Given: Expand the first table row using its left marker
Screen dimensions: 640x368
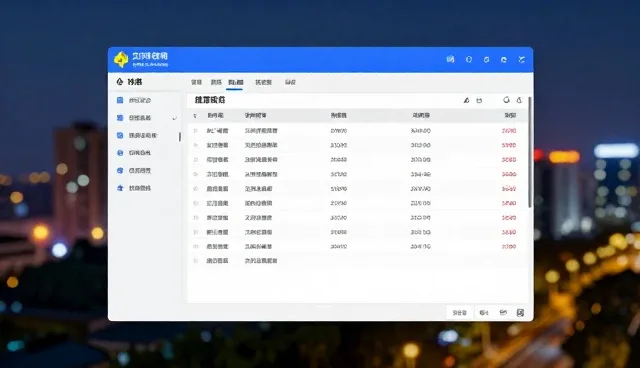Looking at the screenshot, I should tap(196, 131).
